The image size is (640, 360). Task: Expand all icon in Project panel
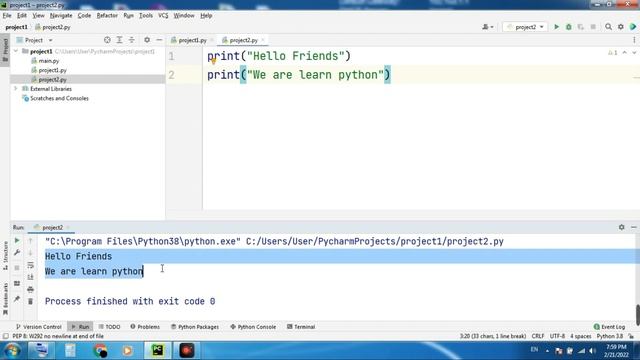pyautogui.click(x=119, y=40)
